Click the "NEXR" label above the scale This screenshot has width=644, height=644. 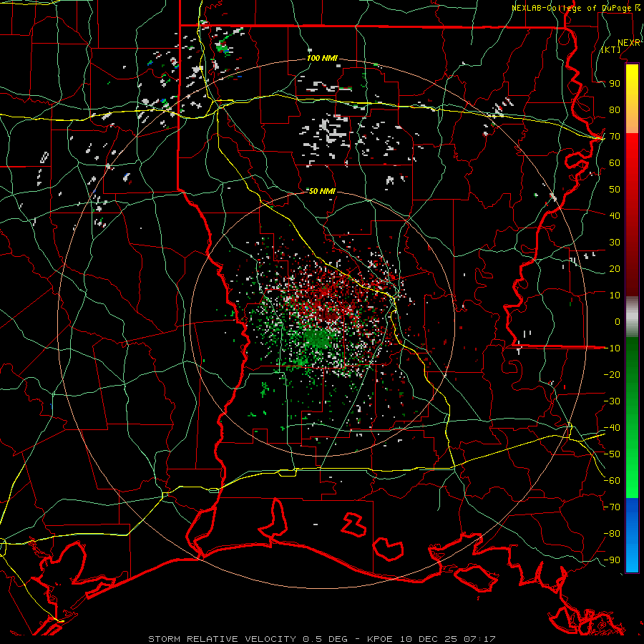[629, 43]
